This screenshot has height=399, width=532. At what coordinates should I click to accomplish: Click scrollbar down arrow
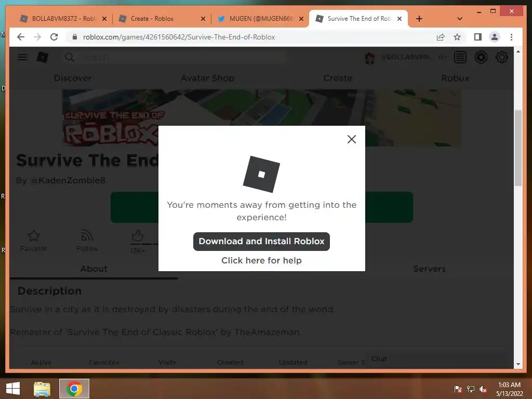(518, 364)
